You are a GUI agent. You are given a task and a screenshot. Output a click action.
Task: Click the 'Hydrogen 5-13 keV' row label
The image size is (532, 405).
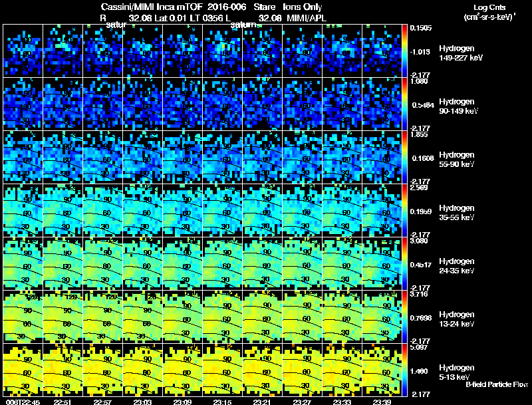(x=457, y=372)
